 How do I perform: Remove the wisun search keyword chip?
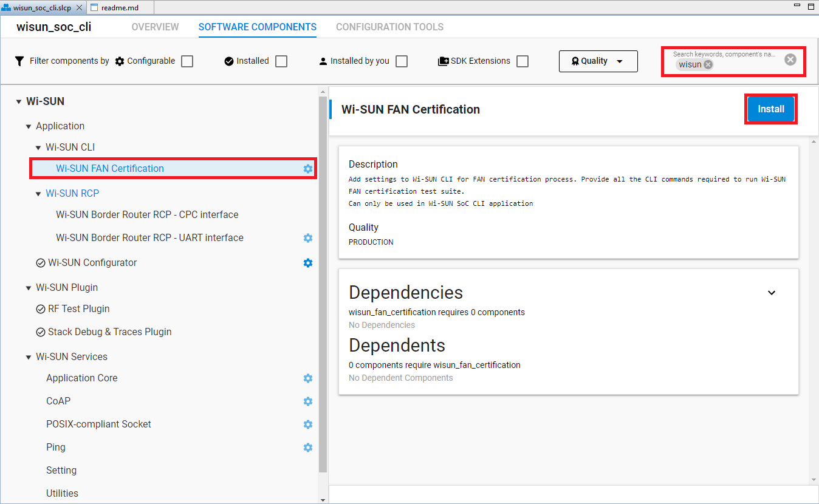707,64
